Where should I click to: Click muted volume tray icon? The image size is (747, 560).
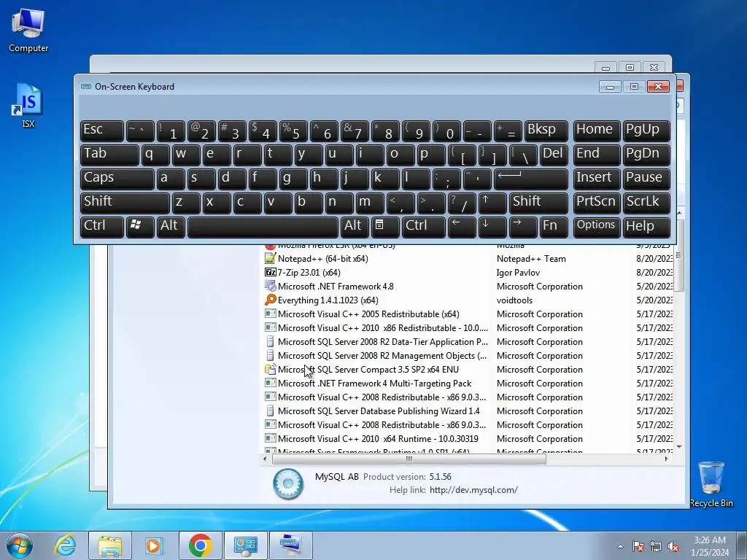pos(673,546)
